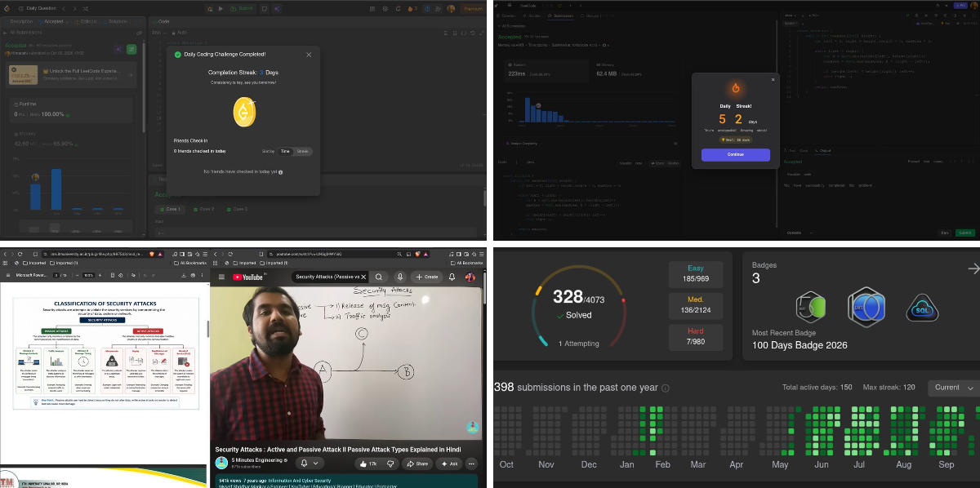Click the green Submit button in NeetCode window
The height and width of the screenshot is (488, 980).
tap(965, 233)
